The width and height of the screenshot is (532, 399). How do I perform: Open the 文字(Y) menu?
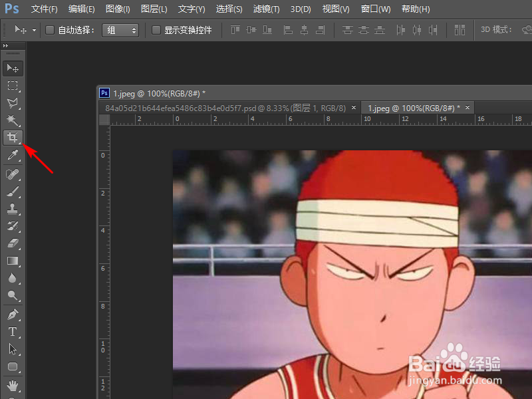(192, 9)
